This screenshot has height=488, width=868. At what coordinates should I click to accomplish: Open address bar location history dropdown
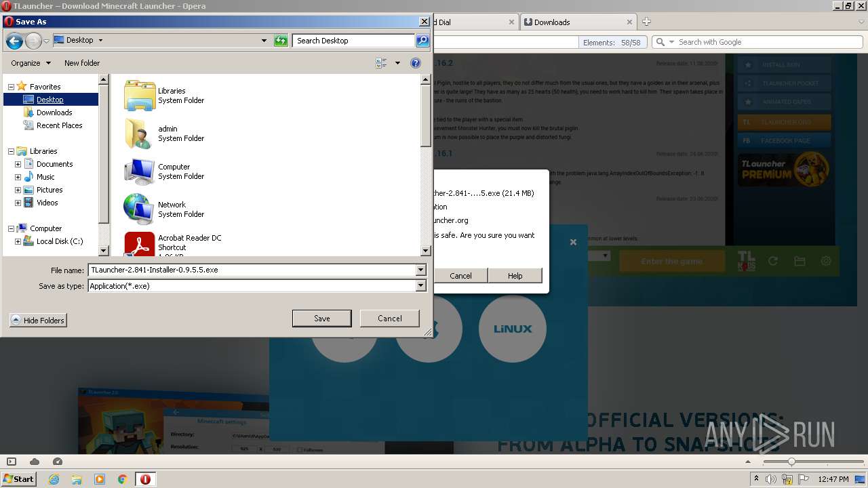[x=264, y=41]
